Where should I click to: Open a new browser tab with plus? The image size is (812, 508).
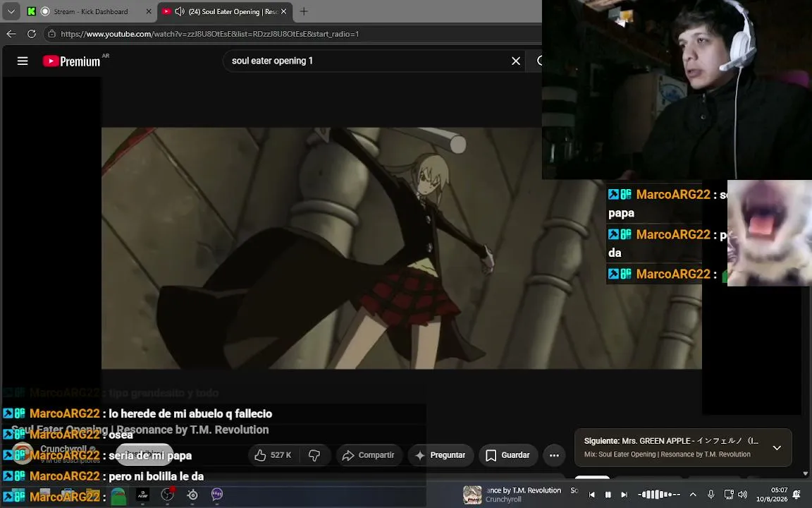pyautogui.click(x=304, y=11)
